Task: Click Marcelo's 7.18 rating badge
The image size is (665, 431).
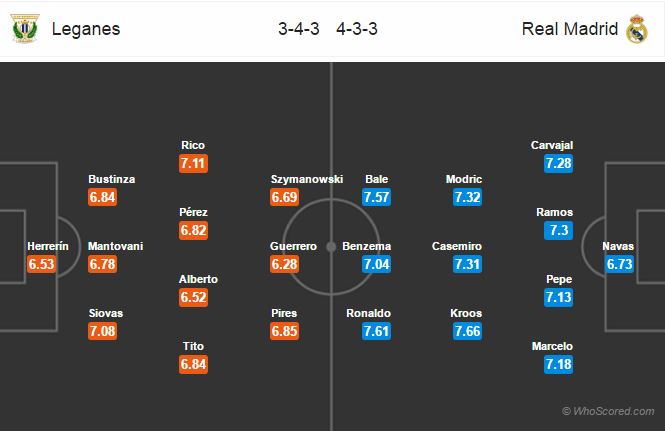Action: click(x=559, y=364)
